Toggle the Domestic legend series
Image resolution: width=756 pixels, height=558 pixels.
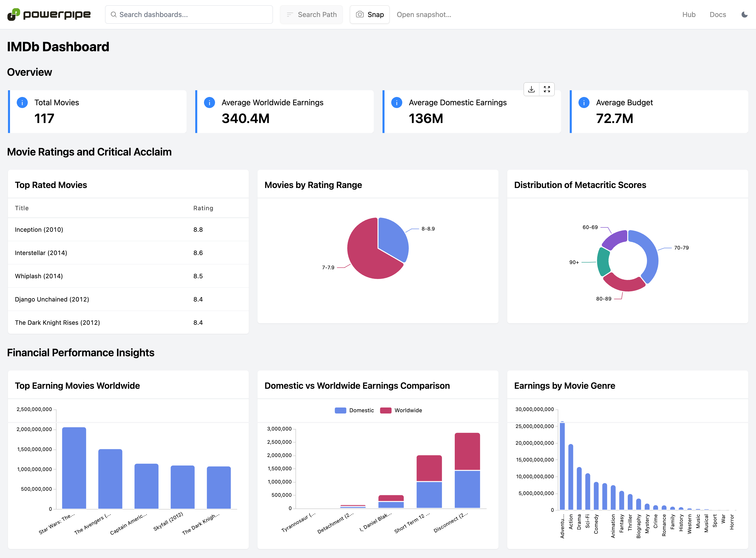(354, 410)
